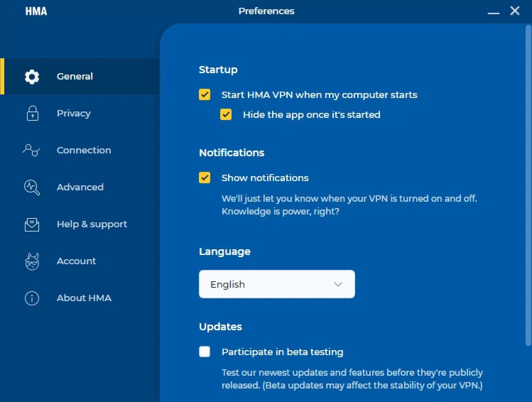Click the HMA logo in title bar
The width and height of the screenshot is (532, 402).
(x=36, y=11)
